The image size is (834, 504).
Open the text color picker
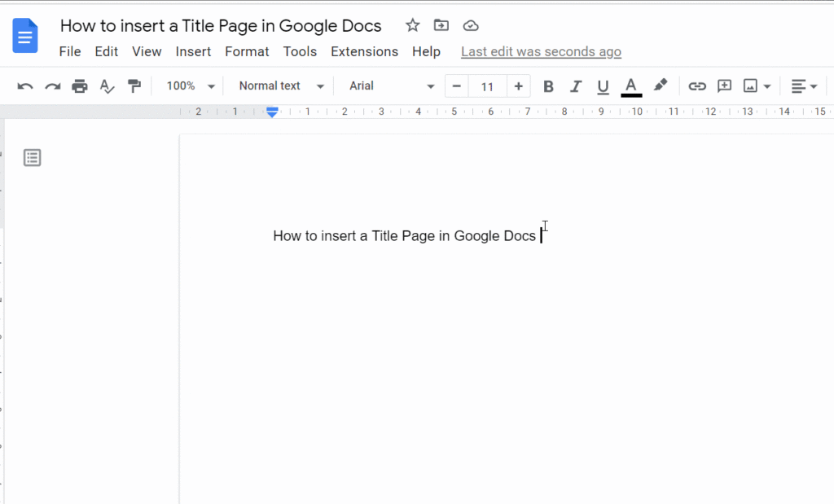coord(630,85)
